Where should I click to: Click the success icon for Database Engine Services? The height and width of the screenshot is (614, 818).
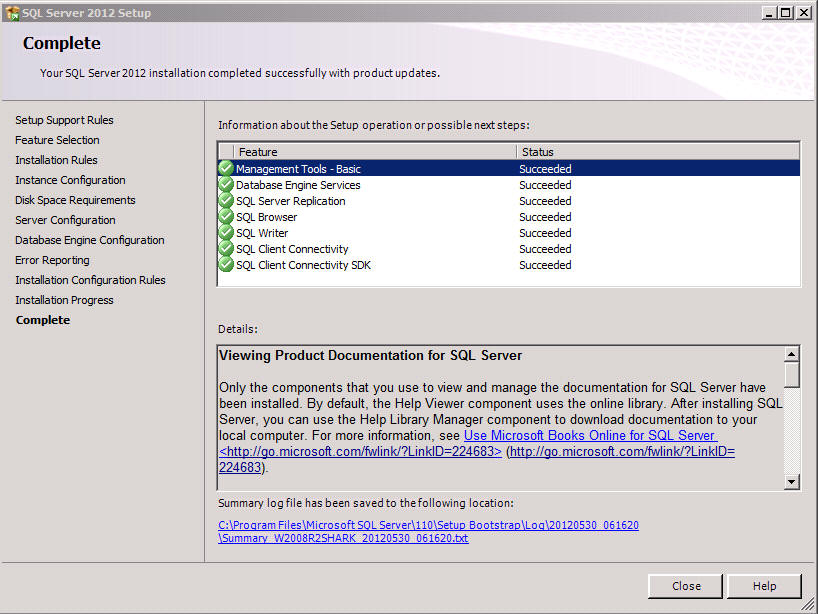pyautogui.click(x=226, y=185)
